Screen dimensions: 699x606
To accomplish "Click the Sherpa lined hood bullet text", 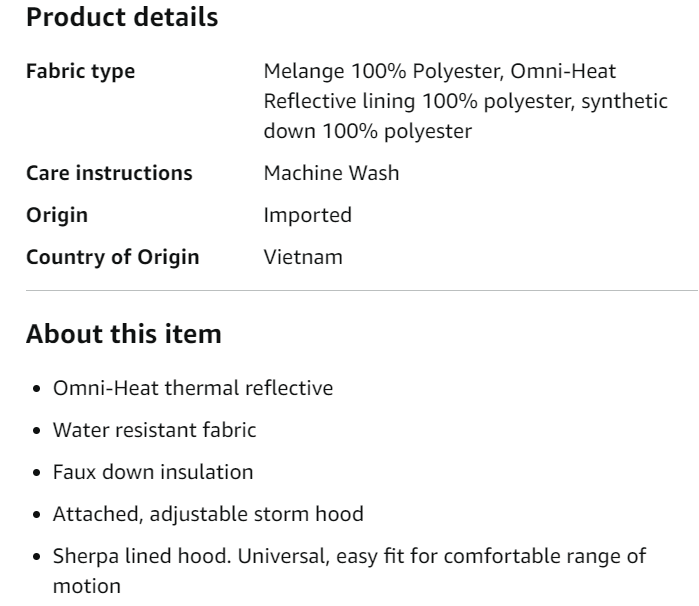I will [350, 571].
